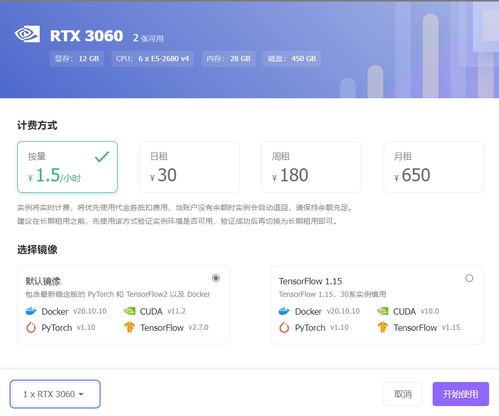This screenshot has height=416, width=499.
Task: Choose the 按量 1.5/小时 billing option
Action: pyautogui.click(x=67, y=167)
